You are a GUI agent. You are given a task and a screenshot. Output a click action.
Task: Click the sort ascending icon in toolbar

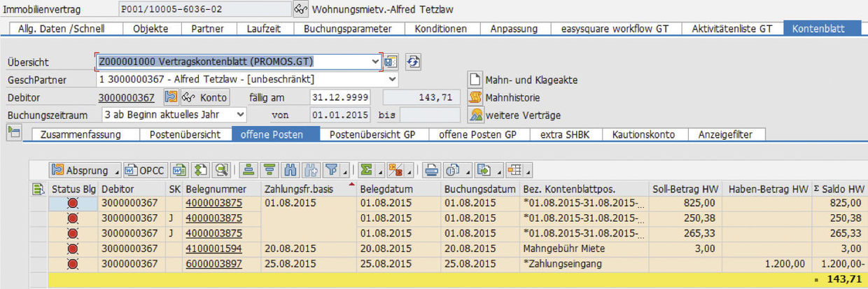click(x=248, y=170)
